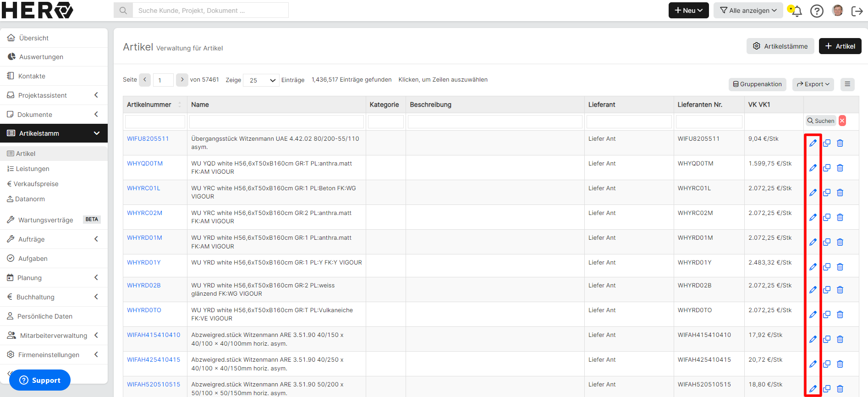Open the Neu dropdown button
The height and width of the screenshot is (397, 868).
coord(688,10)
